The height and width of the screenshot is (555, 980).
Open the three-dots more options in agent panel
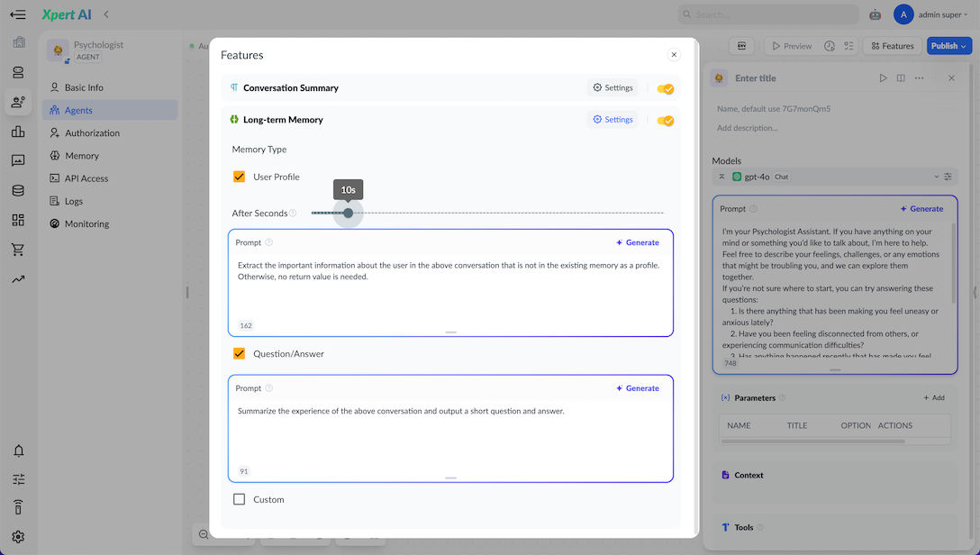pos(919,78)
